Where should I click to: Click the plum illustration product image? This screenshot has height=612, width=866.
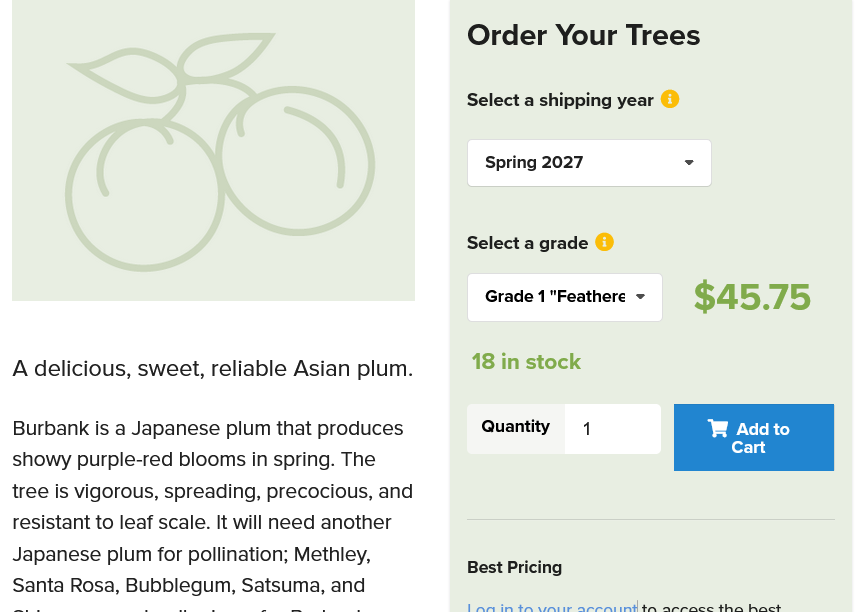[213, 150]
